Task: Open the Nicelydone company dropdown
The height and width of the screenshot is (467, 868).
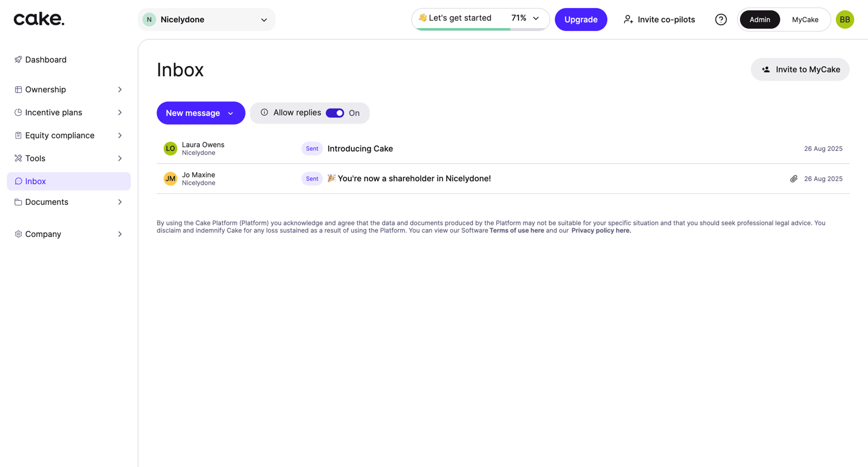Action: pyautogui.click(x=207, y=20)
